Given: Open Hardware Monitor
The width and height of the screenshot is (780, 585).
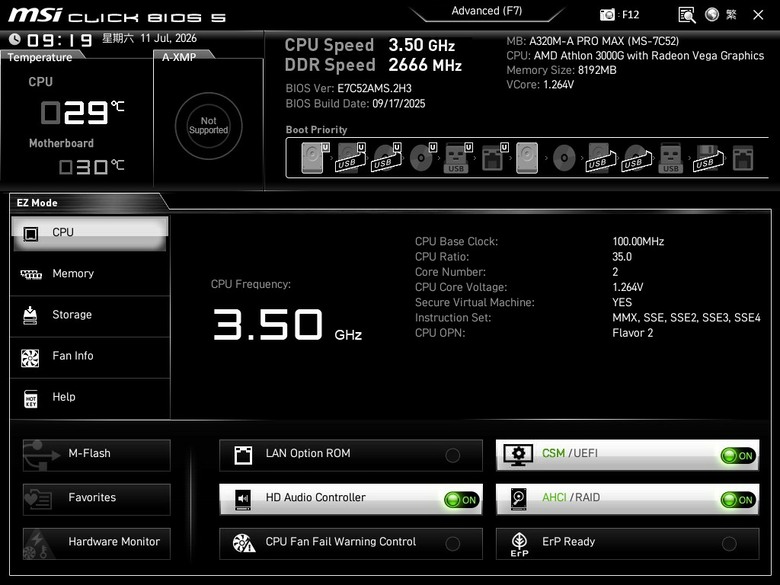Looking at the screenshot, I should click(97, 543).
